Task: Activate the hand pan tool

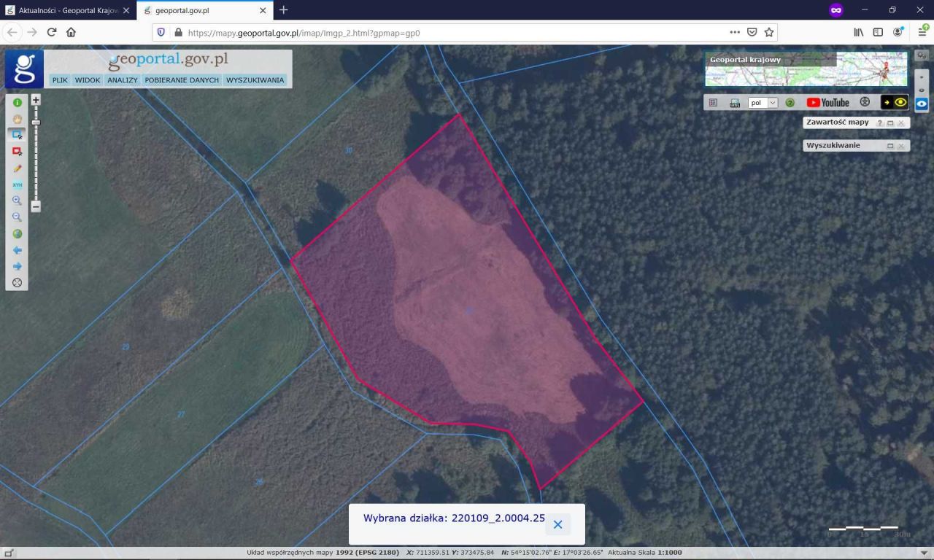Action: coord(18,119)
